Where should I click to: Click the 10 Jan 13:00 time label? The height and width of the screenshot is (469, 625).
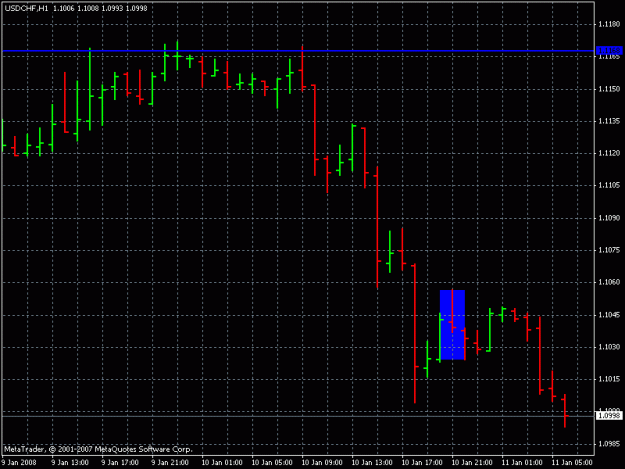tap(372, 463)
